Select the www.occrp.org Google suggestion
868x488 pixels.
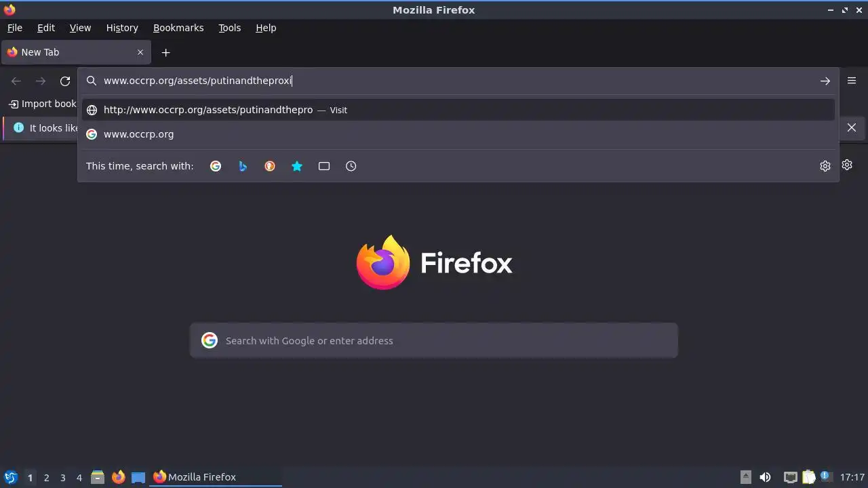[458, 134]
